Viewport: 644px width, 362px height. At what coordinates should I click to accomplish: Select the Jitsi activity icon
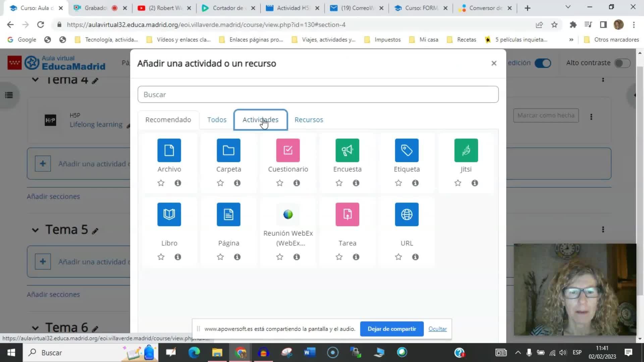[466, 150]
